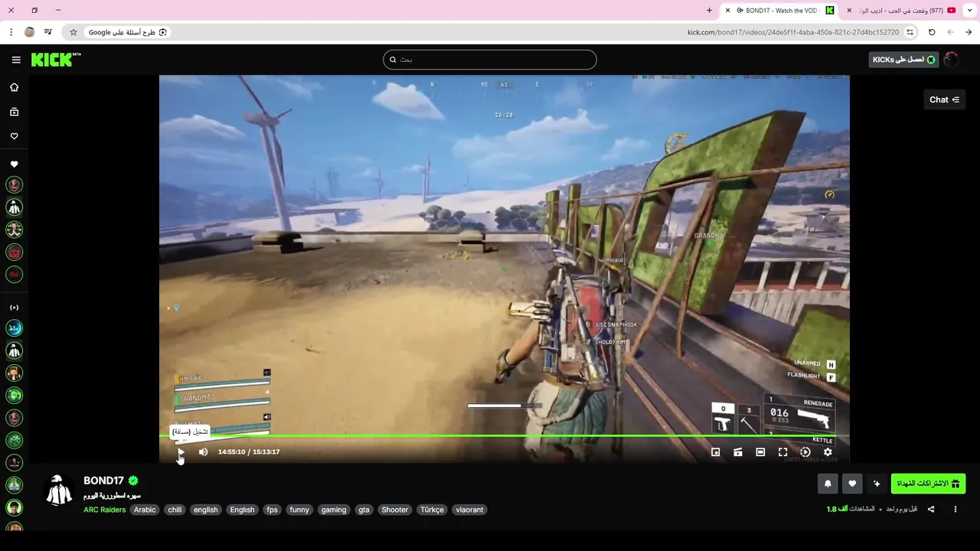Open site information controls in address bar
The image size is (980, 551).
[x=910, y=32]
